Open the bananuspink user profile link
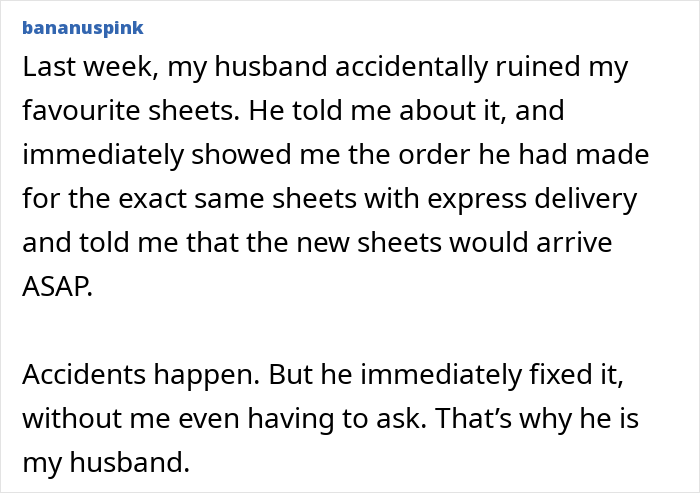 (83, 28)
